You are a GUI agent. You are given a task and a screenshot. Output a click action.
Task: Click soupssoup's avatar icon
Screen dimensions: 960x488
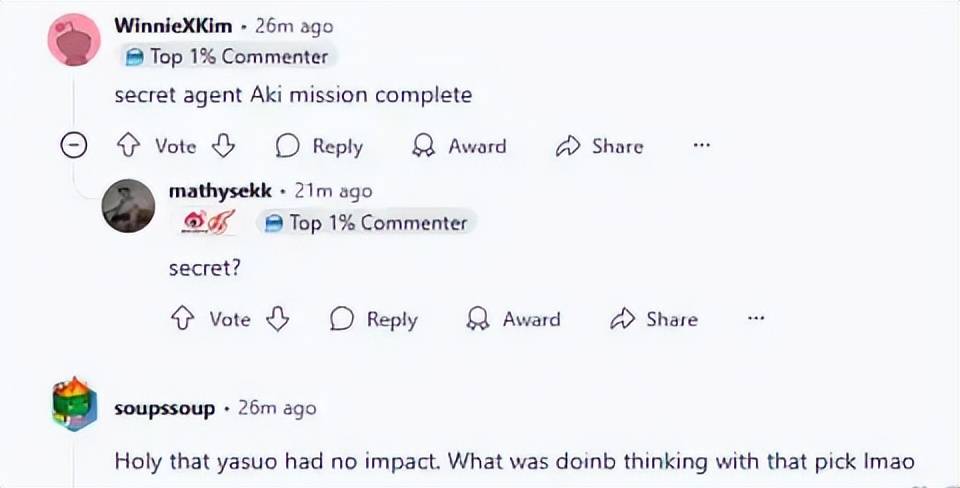coord(73,405)
